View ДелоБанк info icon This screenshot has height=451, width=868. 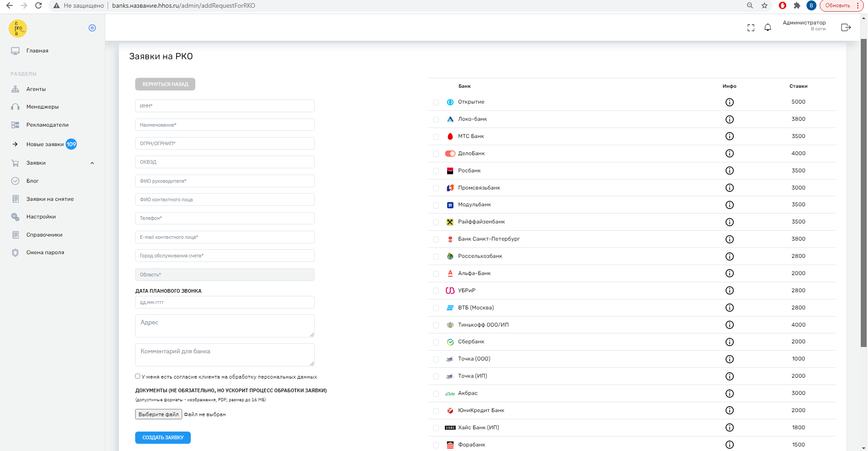729,153
